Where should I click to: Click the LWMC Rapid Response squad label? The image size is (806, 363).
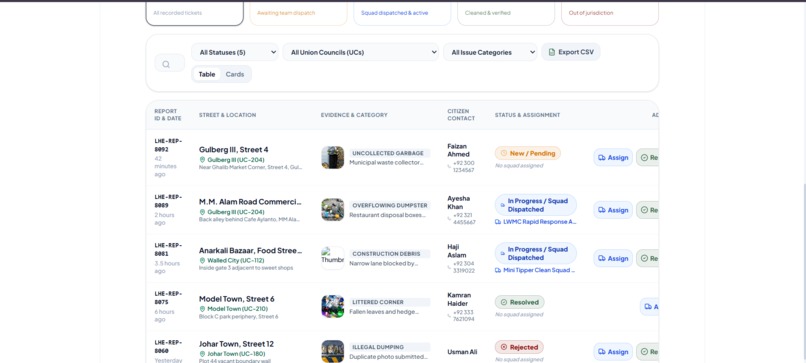pos(536,222)
